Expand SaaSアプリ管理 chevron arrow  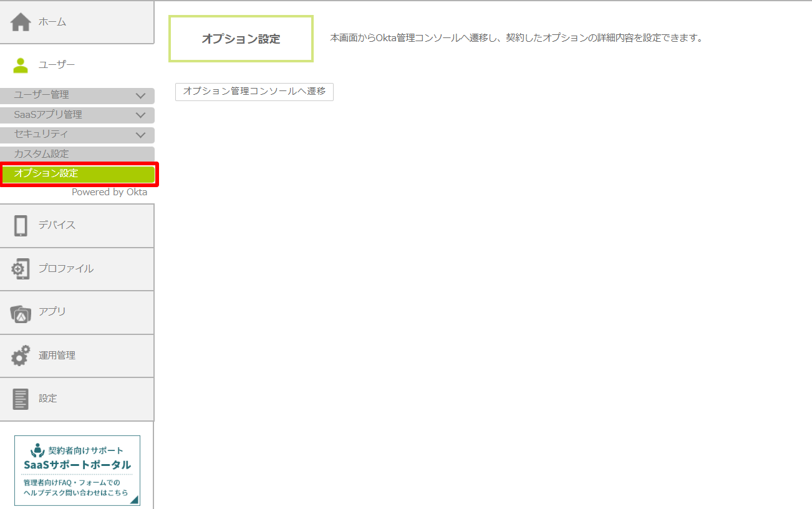[x=140, y=115]
